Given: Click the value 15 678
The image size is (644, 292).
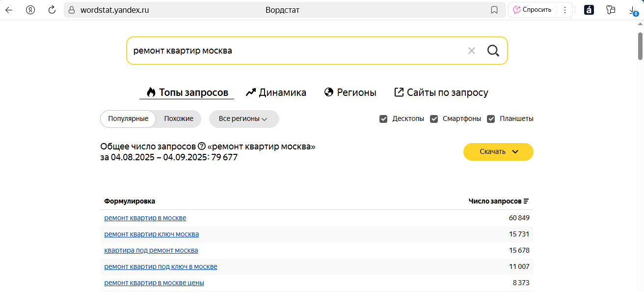Looking at the screenshot, I should click(x=519, y=250).
